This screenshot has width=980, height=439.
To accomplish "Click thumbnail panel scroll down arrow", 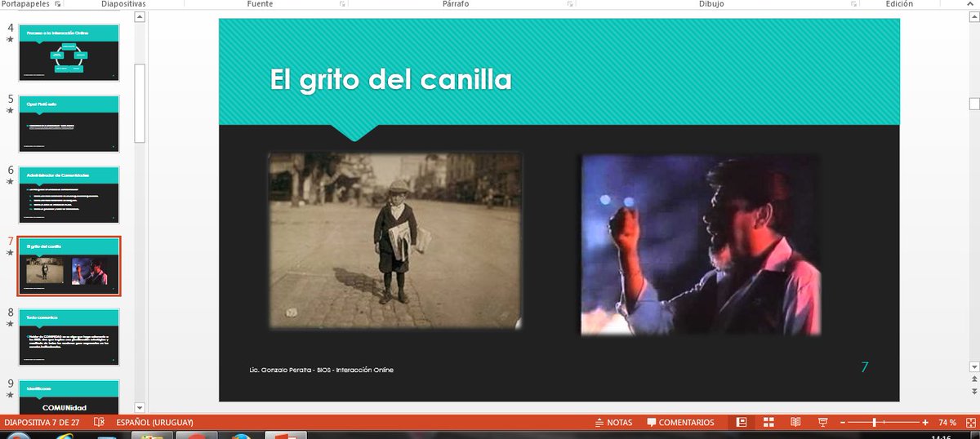I will [x=139, y=407].
